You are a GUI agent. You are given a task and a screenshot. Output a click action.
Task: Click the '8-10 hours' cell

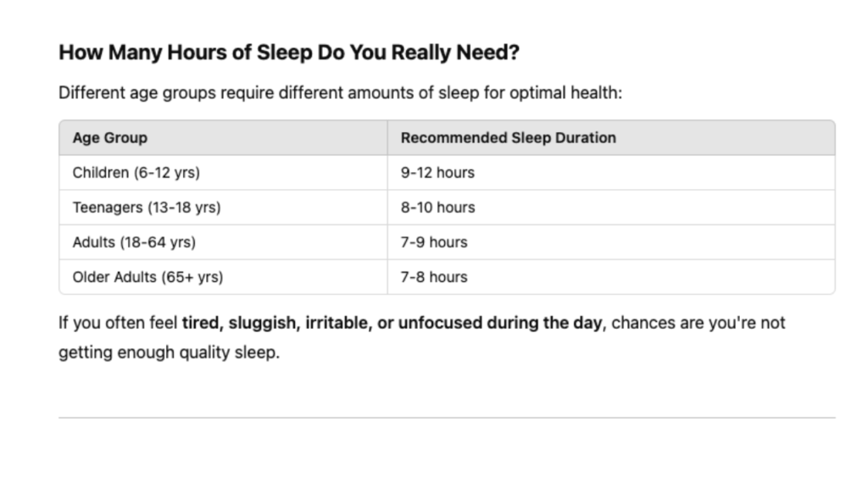click(611, 208)
